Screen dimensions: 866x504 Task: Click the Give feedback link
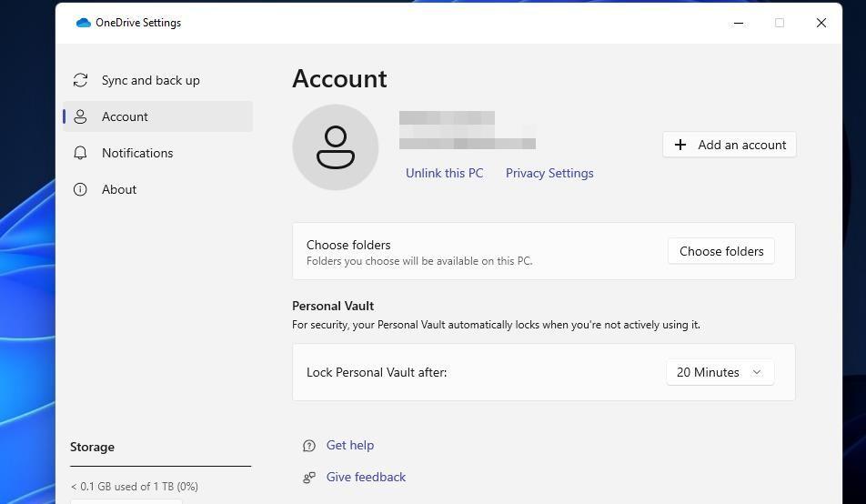[366, 477]
